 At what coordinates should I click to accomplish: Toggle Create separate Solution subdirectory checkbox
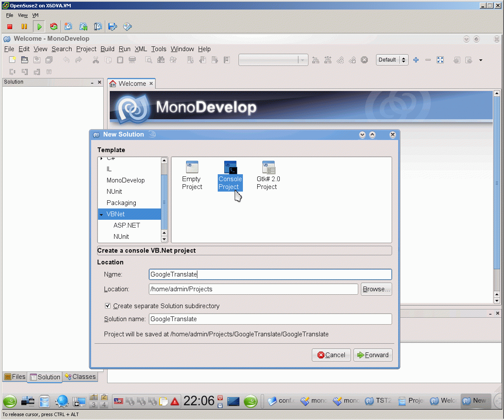(x=108, y=306)
